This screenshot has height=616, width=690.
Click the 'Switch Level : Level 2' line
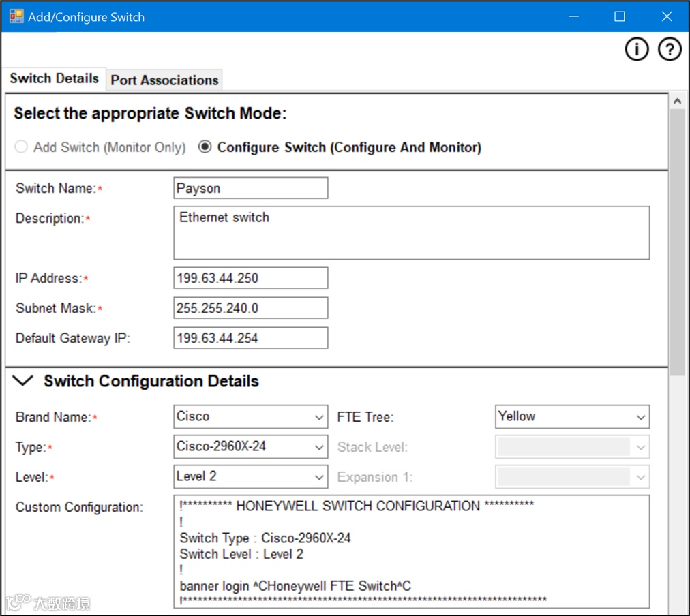pyautogui.click(x=241, y=554)
